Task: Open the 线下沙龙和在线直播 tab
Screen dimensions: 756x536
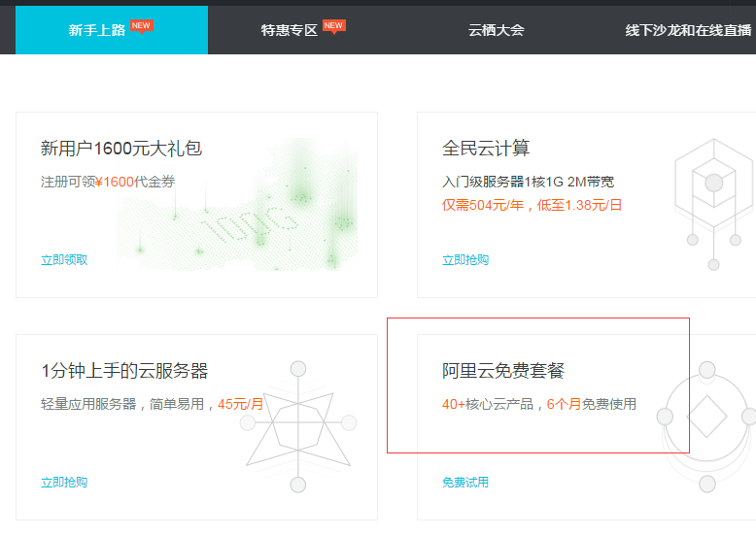Action: 688,30
